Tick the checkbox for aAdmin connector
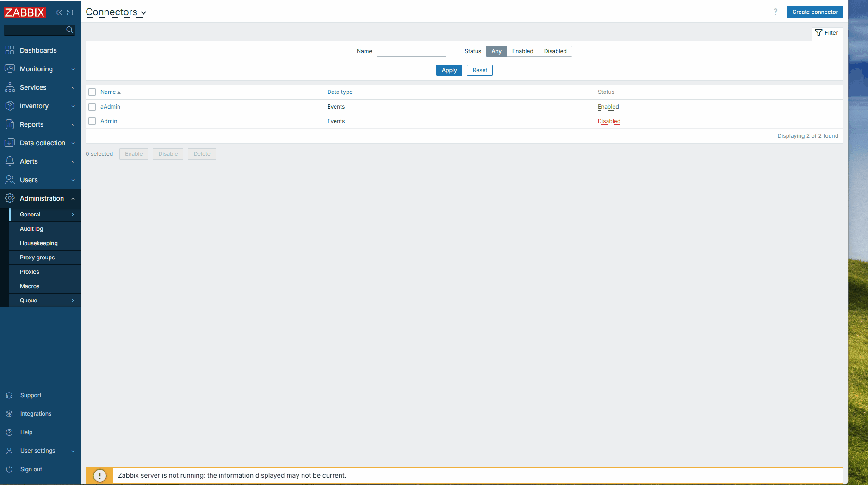 tap(92, 107)
